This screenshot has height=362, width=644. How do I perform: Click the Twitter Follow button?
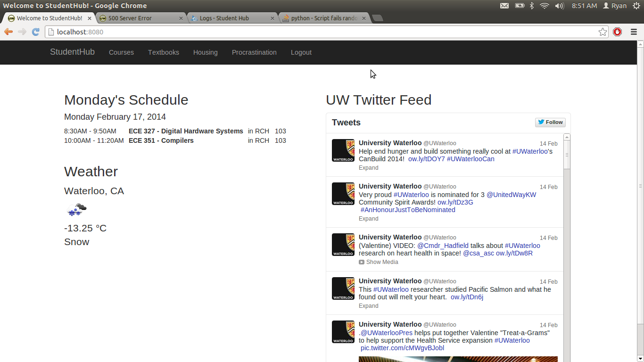[550, 122]
